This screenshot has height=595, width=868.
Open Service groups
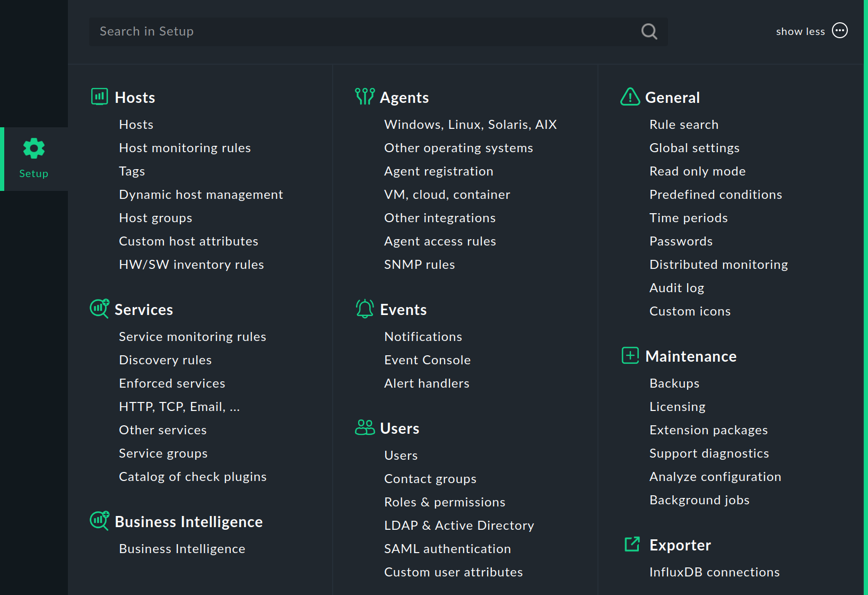pos(163,453)
